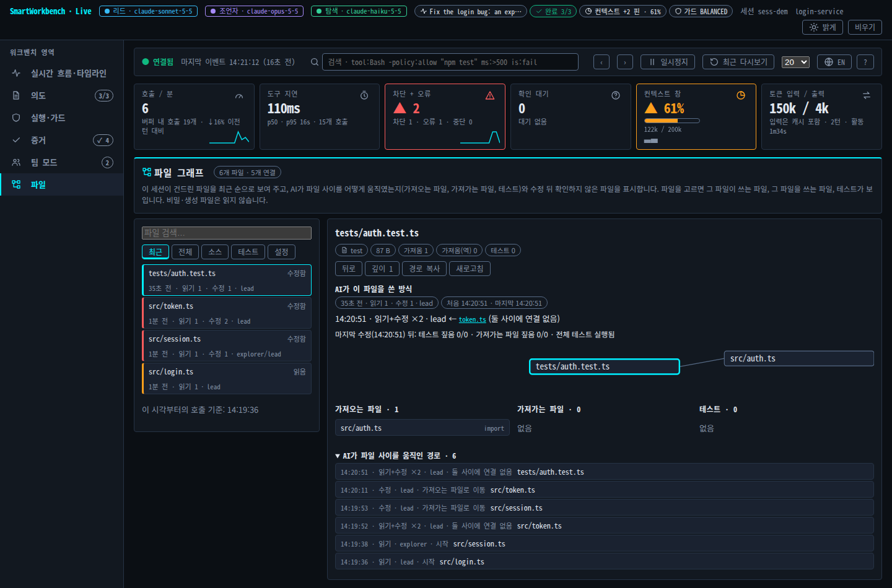Pause the live stream with 일시정지

pyautogui.click(x=668, y=62)
